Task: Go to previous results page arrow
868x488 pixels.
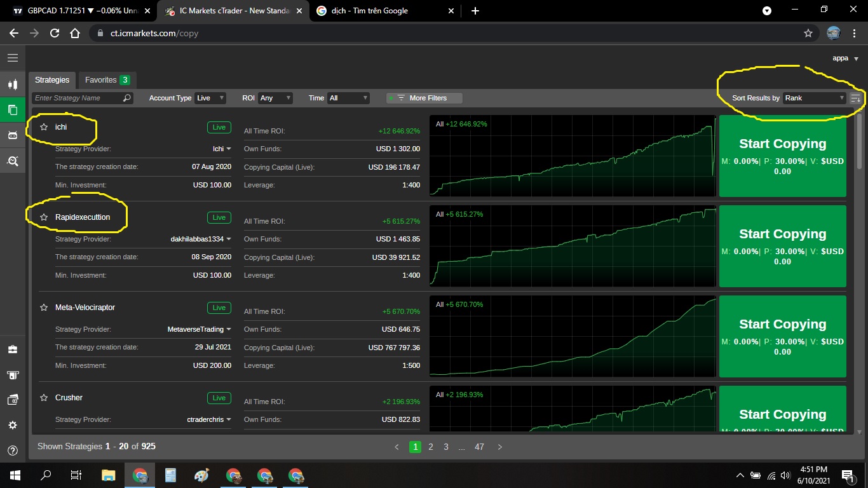Action: pos(397,447)
